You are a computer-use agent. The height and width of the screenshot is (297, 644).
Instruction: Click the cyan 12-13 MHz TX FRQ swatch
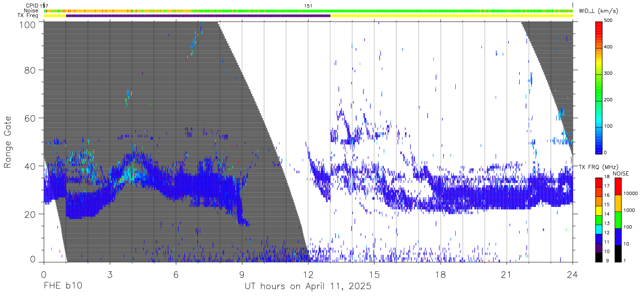599,229
